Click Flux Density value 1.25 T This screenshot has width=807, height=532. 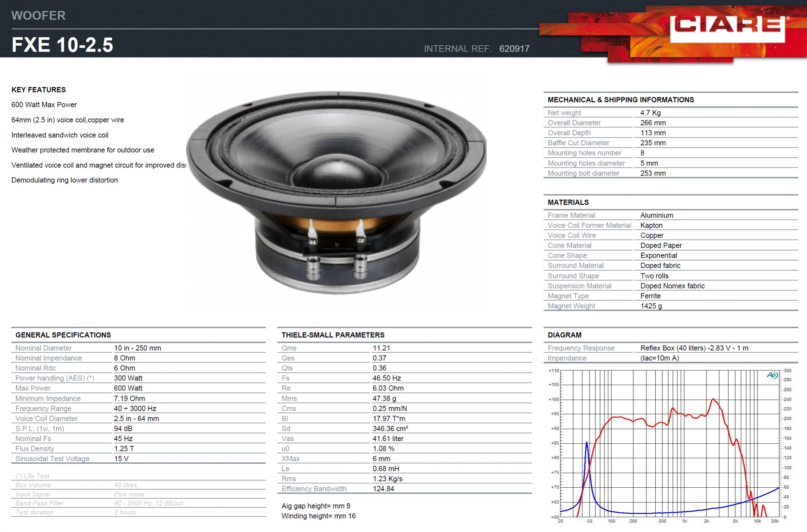click(124, 448)
